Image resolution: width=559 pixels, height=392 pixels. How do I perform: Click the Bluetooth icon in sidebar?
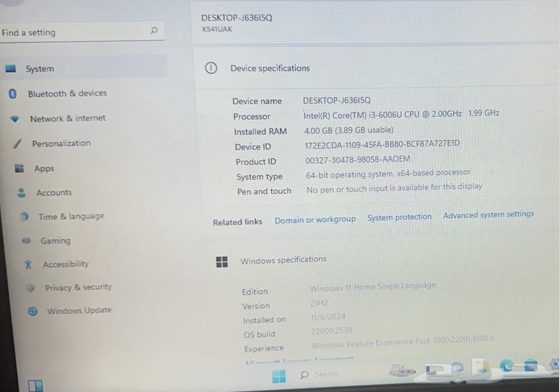coord(13,94)
